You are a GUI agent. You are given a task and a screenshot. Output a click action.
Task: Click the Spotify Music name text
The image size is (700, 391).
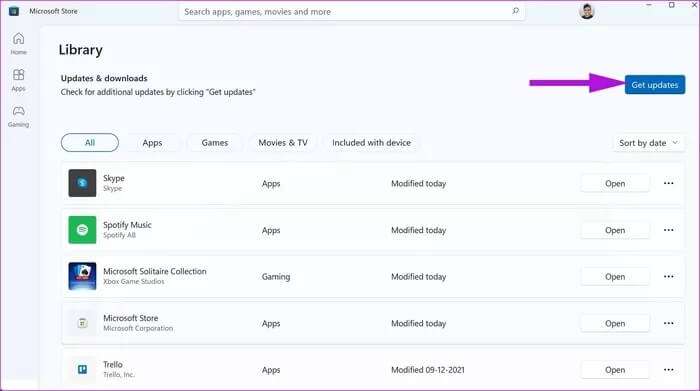point(127,225)
